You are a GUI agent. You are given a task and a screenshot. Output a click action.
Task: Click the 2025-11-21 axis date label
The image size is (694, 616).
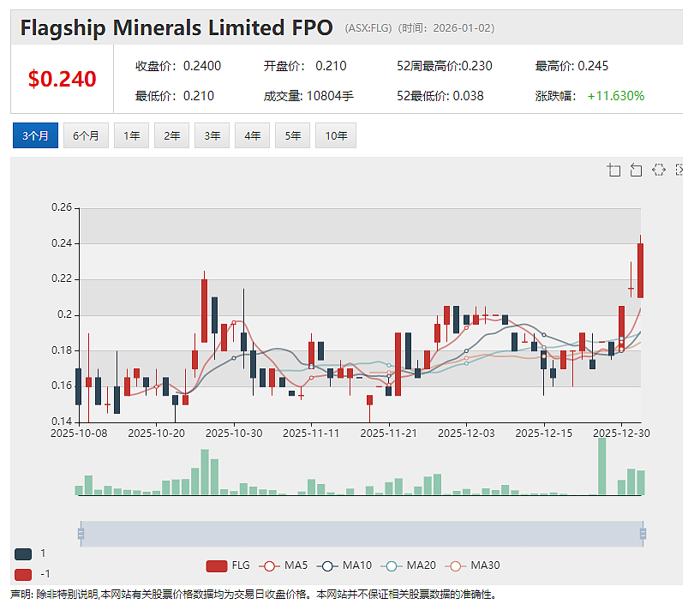coord(389,434)
